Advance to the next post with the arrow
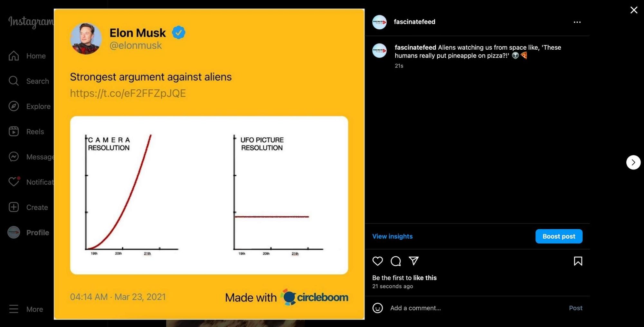The width and height of the screenshot is (644, 327). [x=633, y=162]
